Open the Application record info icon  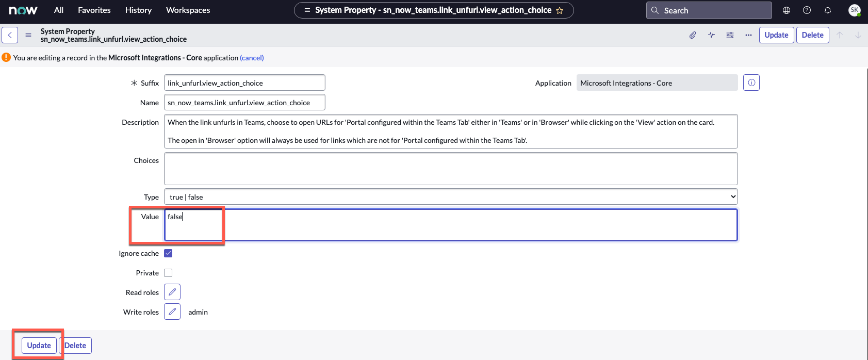751,83
